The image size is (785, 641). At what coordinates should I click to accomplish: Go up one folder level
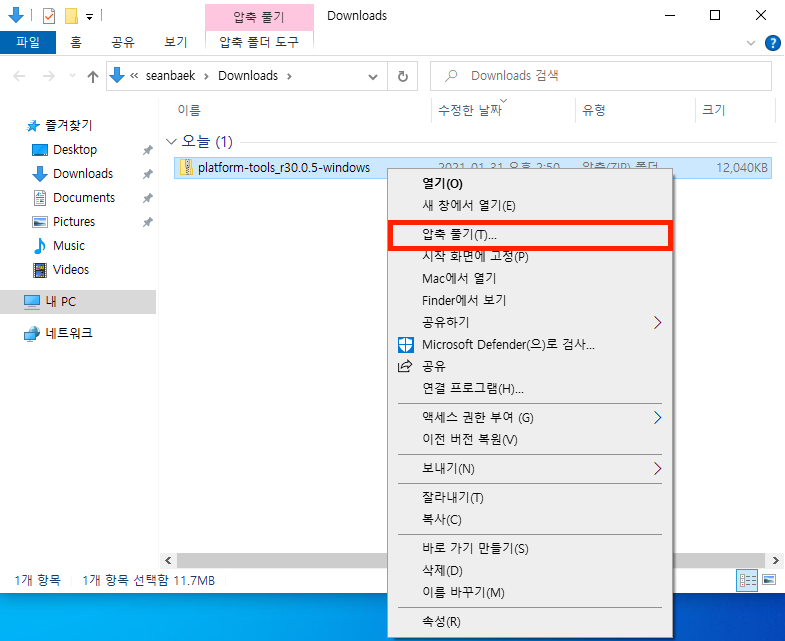pos(93,76)
